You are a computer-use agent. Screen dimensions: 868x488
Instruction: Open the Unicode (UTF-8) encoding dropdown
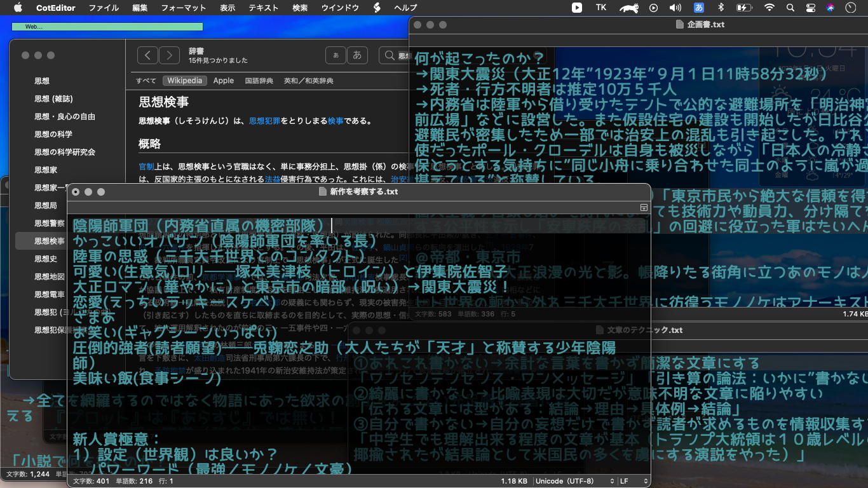(575, 481)
